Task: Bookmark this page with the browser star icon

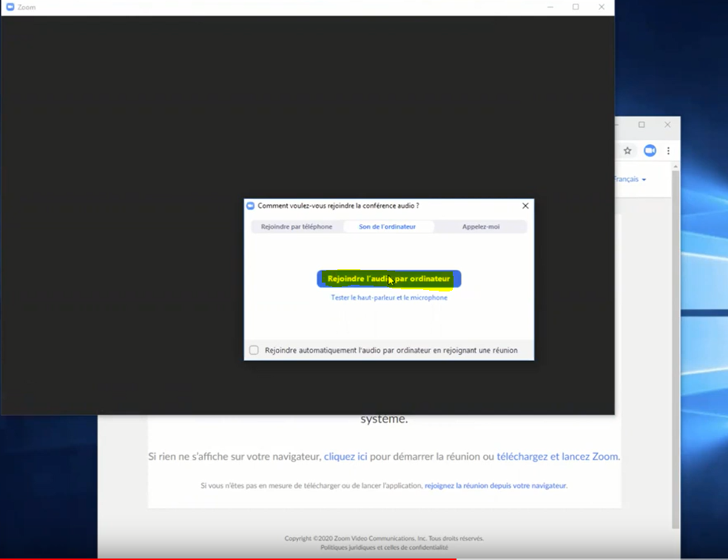Action: click(627, 150)
